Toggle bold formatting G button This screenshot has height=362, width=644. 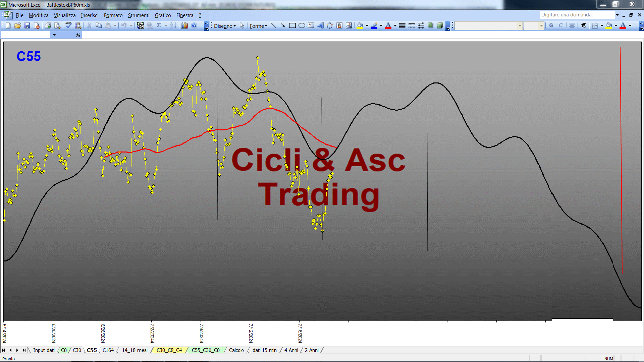[x=551, y=25]
